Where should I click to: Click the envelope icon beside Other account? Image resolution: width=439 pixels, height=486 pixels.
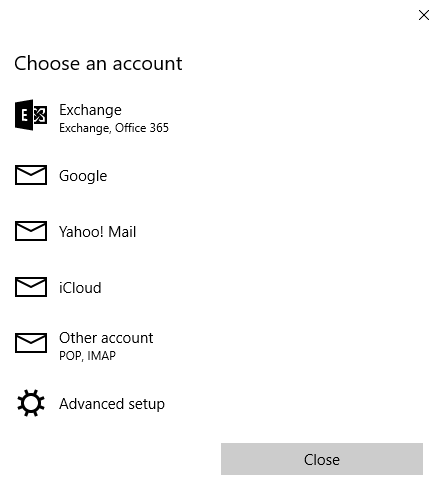tap(31, 343)
